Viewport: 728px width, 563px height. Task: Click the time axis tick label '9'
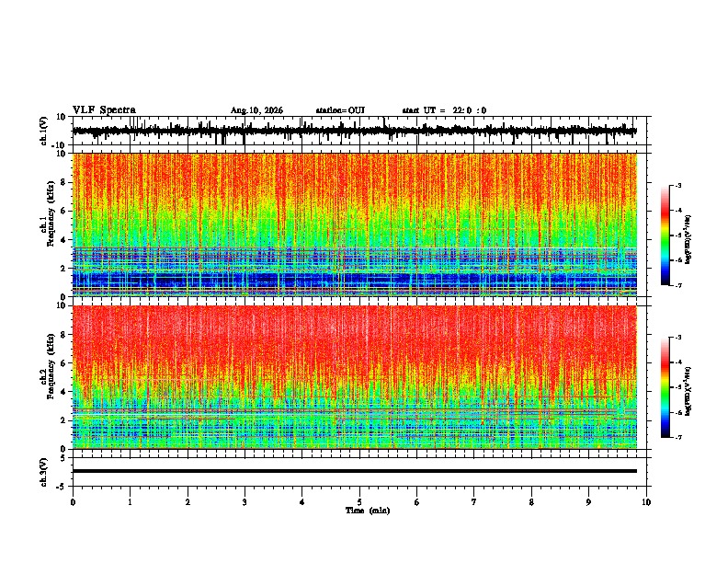(x=588, y=502)
